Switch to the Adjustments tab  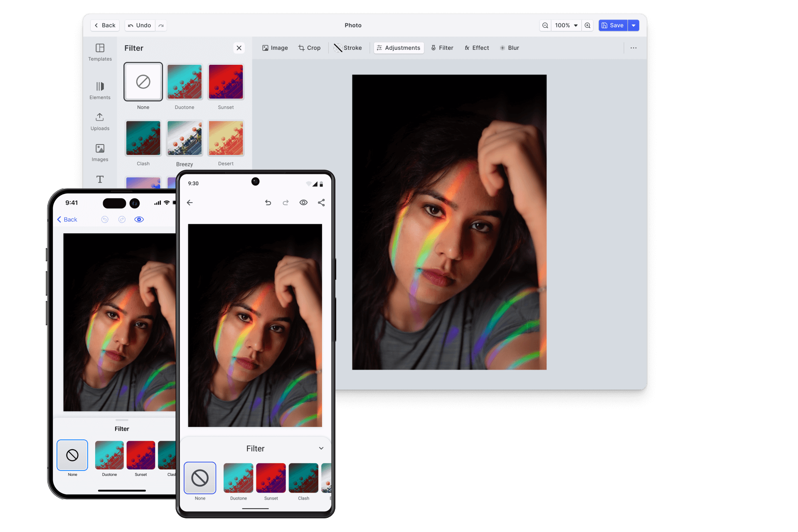[399, 48]
